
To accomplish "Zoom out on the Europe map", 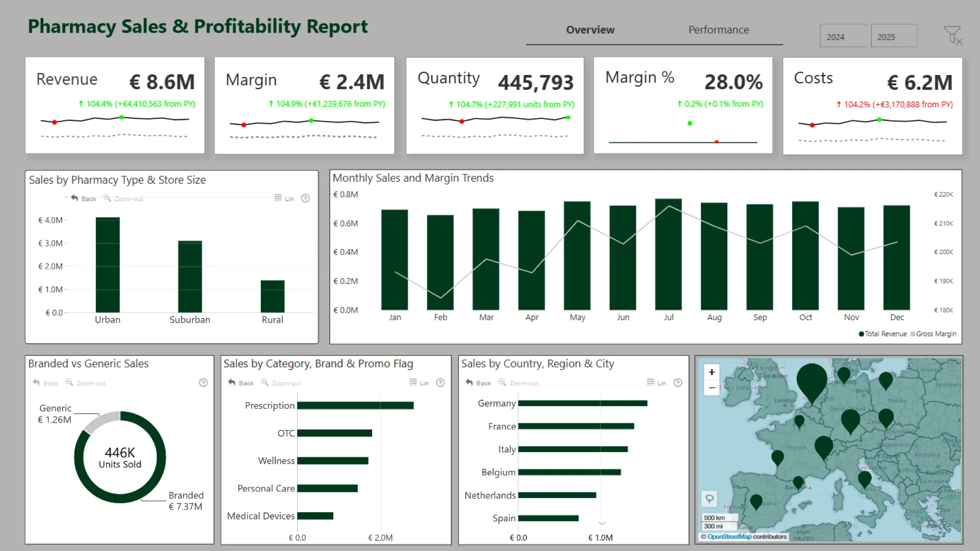I will point(712,388).
